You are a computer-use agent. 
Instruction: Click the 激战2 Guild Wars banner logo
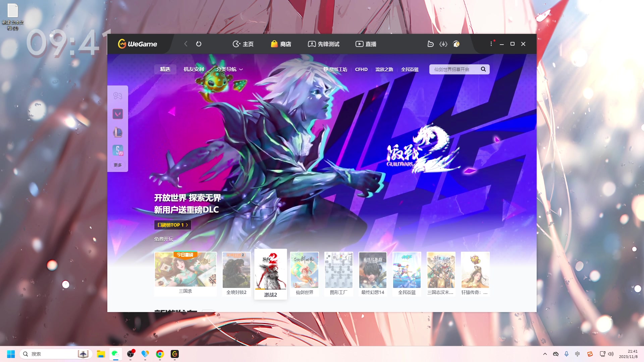coord(423,149)
